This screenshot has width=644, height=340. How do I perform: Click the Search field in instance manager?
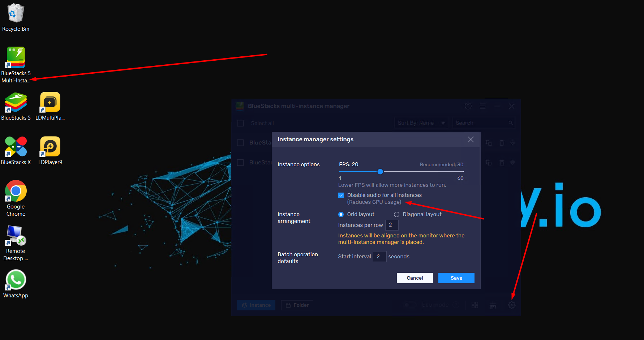[483, 123]
